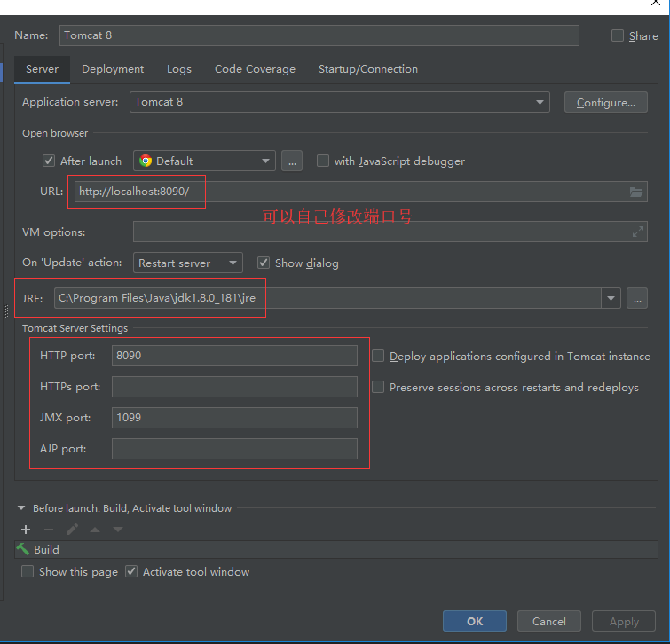This screenshot has height=644, width=670.
Task: Toggle the Share checkbox
Action: tap(618, 35)
